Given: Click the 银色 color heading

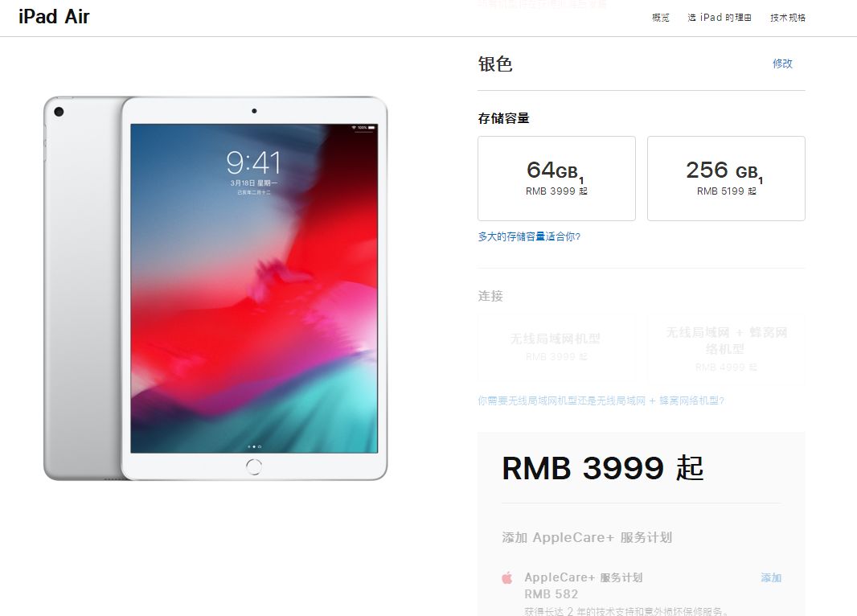Looking at the screenshot, I should (x=495, y=64).
